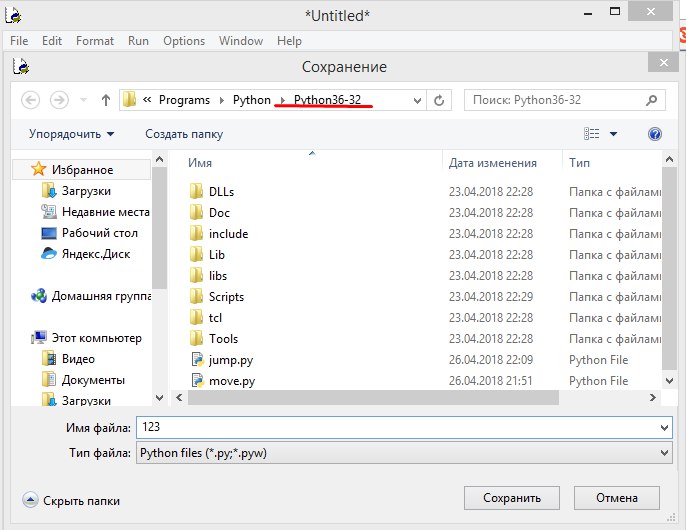
Task: Click the jump.py file icon
Action: [196, 360]
